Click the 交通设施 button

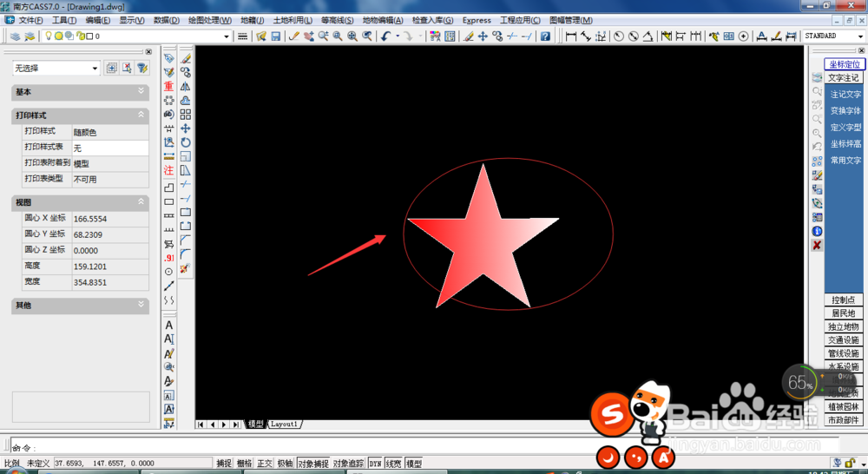click(844, 339)
